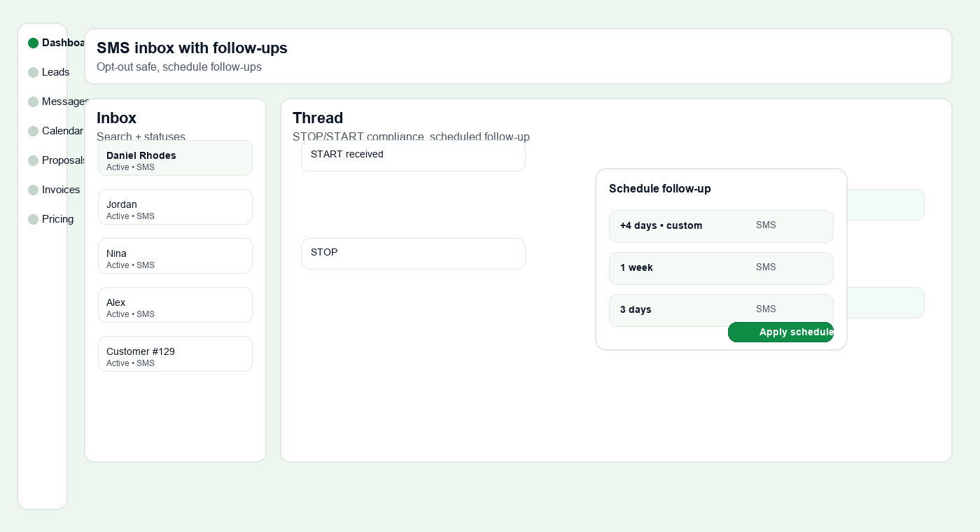Click the dot icon beside Pricing
This screenshot has width=980, height=532.
pos(33,220)
